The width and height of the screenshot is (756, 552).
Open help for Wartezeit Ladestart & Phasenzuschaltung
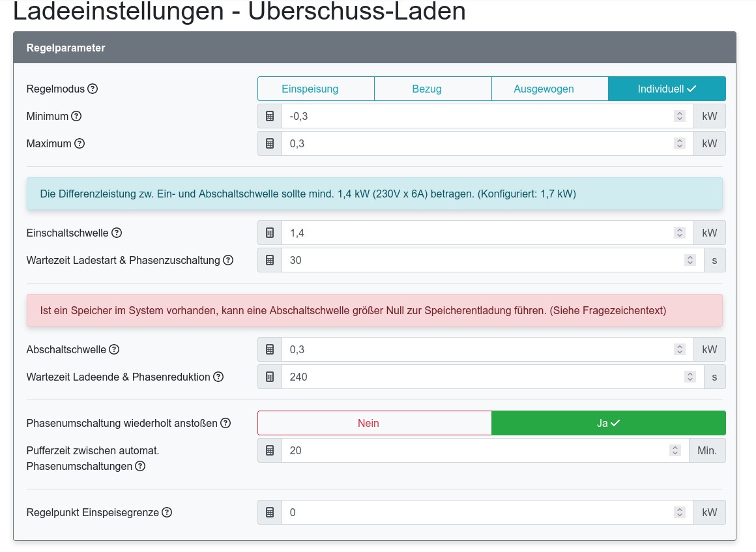pos(227,260)
